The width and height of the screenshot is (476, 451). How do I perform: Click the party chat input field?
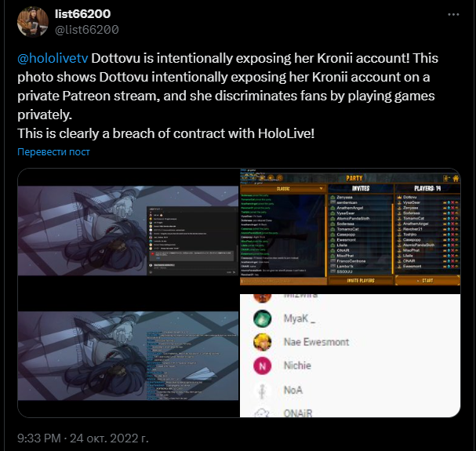283,282
